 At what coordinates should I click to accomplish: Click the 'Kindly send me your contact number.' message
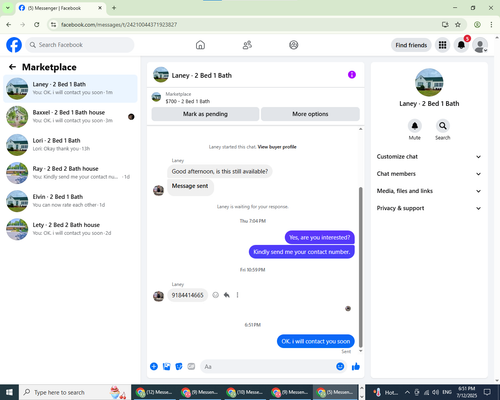click(302, 252)
